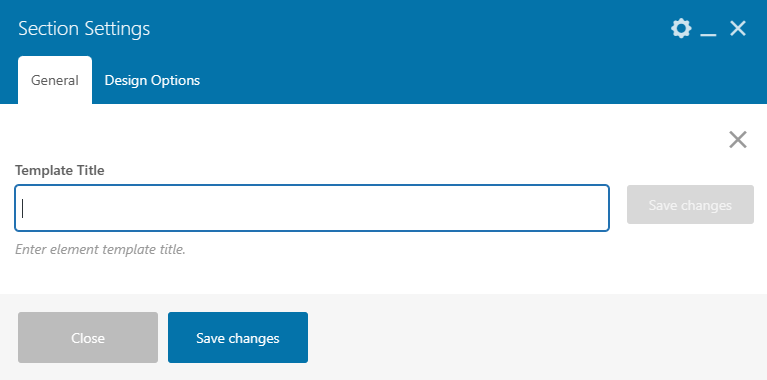Show the template-saving options via cog icon
The width and height of the screenshot is (767, 380).
coord(681,28)
